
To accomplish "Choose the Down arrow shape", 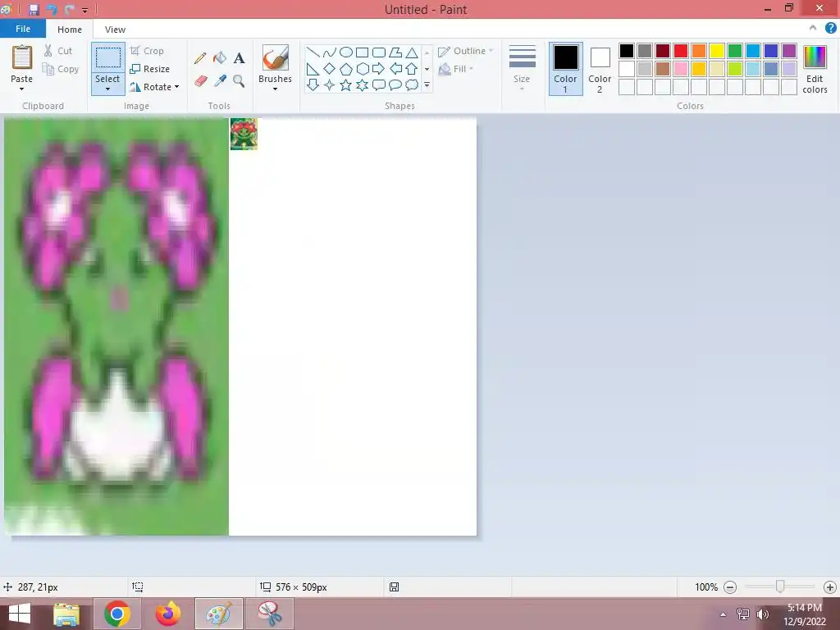I will point(313,84).
